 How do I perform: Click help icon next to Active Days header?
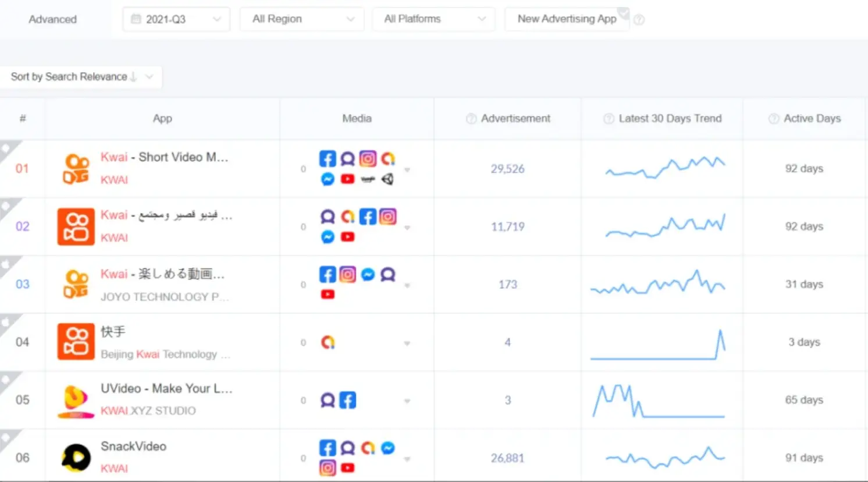774,119
